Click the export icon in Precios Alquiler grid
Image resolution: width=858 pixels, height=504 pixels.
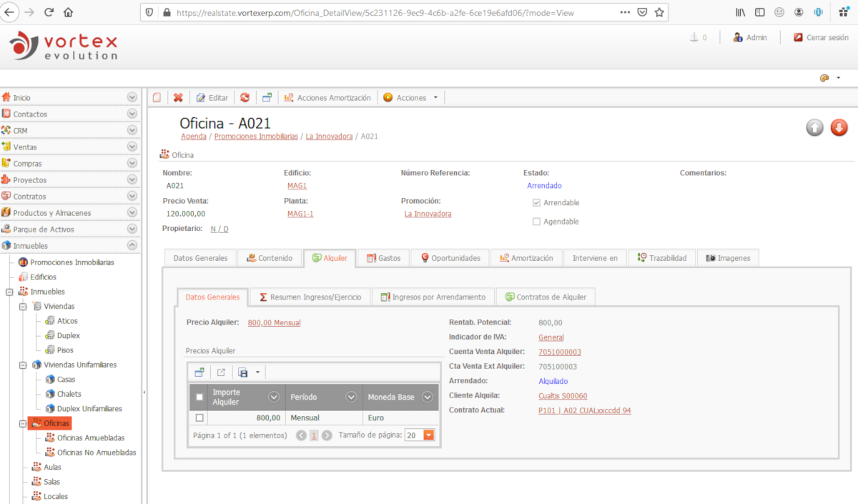[x=221, y=372]
